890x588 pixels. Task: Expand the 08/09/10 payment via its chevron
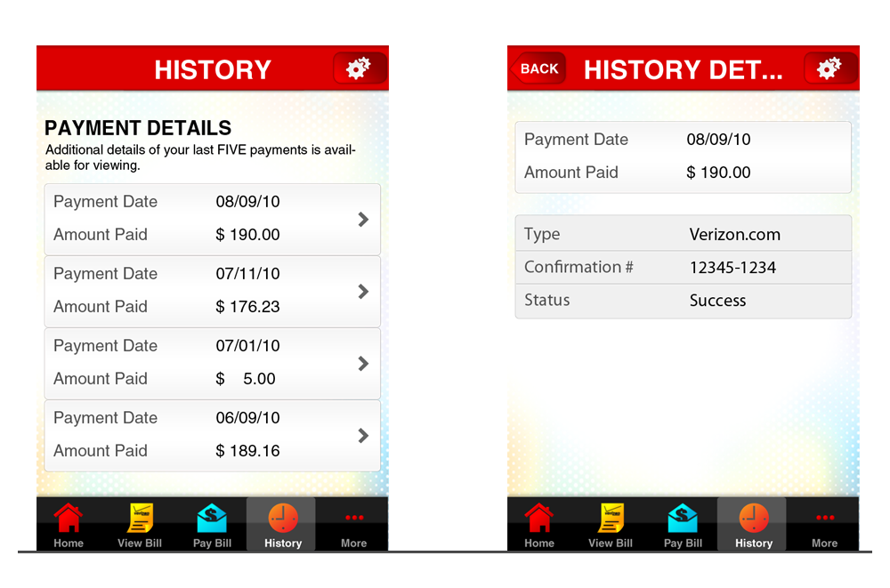click(x=362, y=220)
